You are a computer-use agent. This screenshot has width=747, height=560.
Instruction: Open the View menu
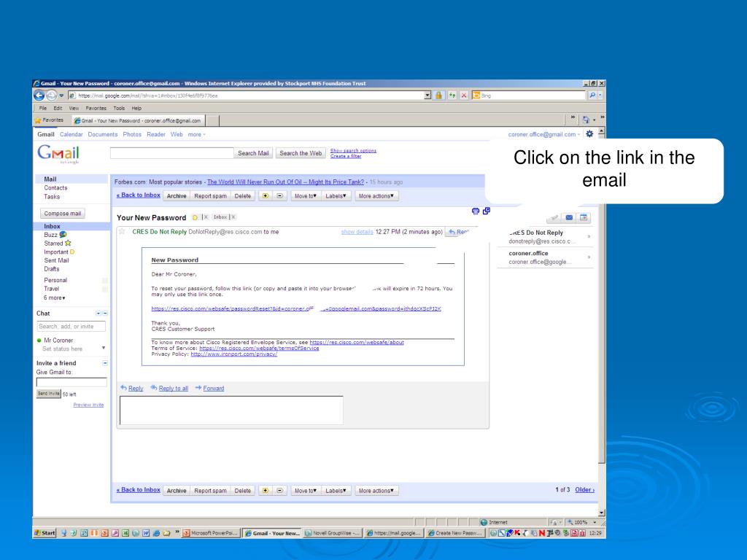74,108
